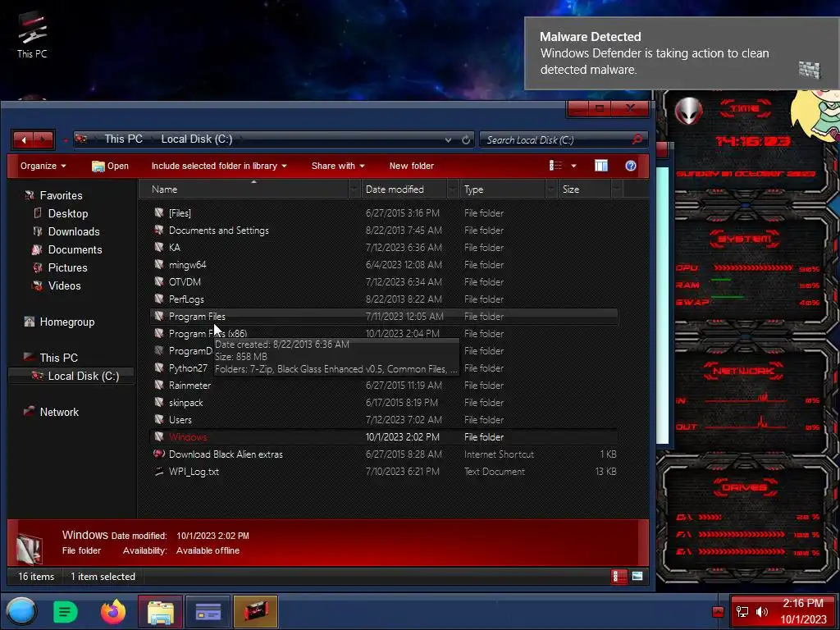
Task: Sort by Date modified column header
Action: coord(404,189)
